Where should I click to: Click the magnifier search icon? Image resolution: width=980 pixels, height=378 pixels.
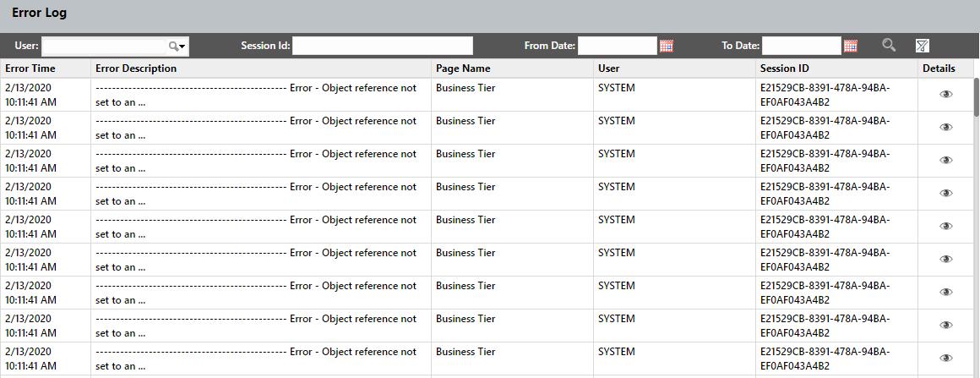889,46
